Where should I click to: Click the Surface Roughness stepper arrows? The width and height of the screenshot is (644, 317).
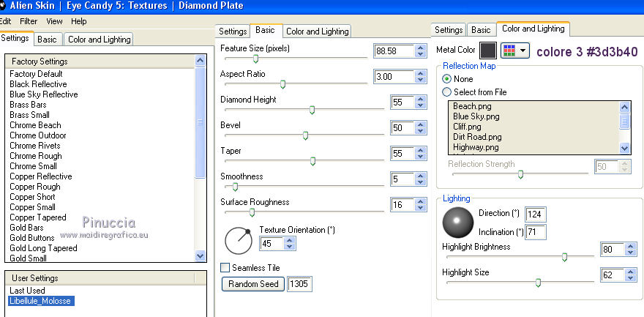click(420, 204)
